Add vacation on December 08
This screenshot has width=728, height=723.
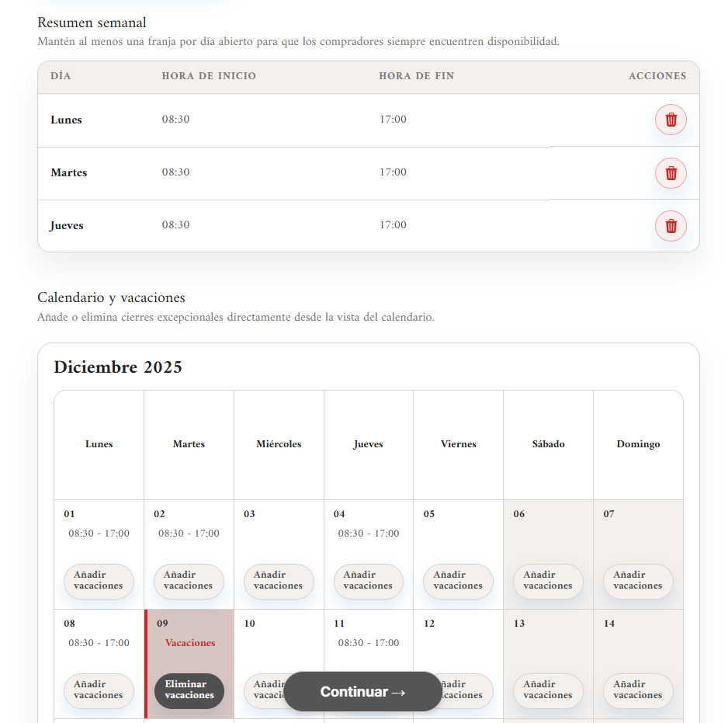coord(99,690)
